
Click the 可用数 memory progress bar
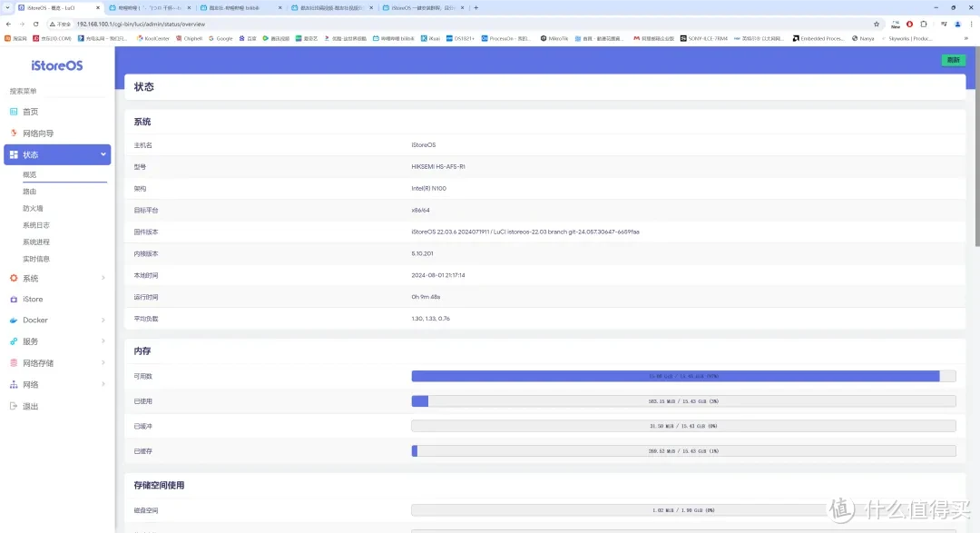682,376
